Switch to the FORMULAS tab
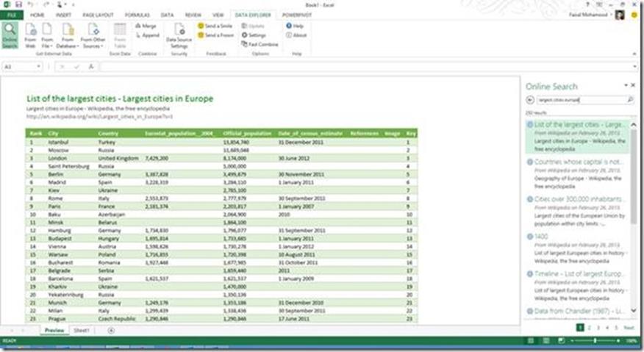 tap(137, 15)
